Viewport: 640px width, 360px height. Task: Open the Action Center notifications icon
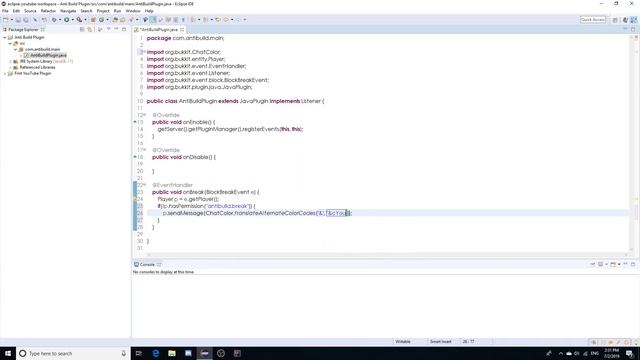coord(630,353)
